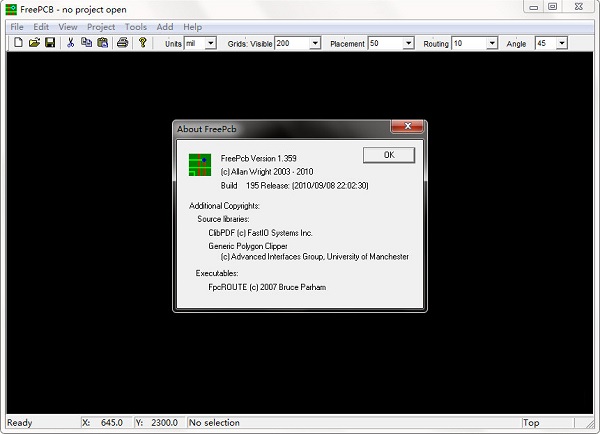Click the "Top" layer status entry
This screenshot has height=434, width=600.
(x=531, y=423)
